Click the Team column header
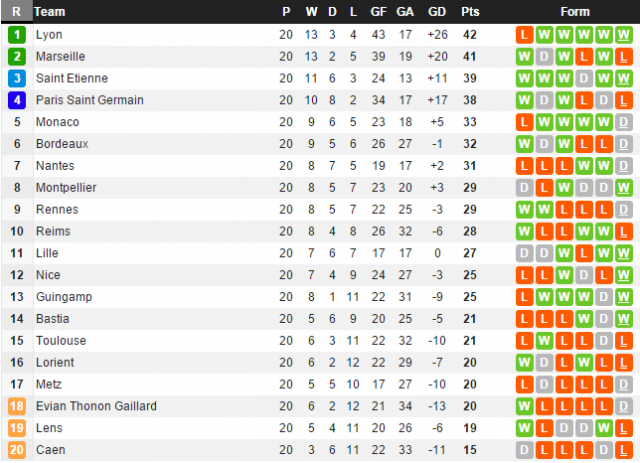 (x=50, y=12)
